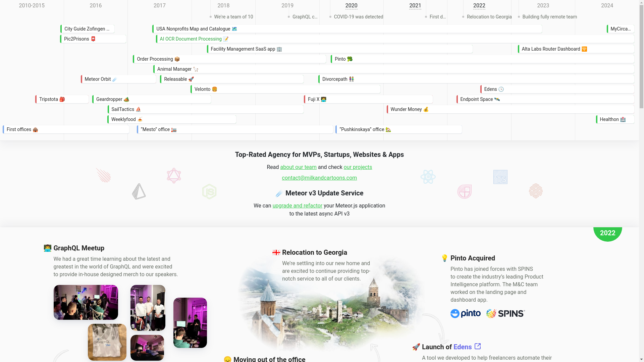Select the "Pushkinskaya" office bar
Image resolution: width=644 pixels, height=362 pixels.
[399, 129]
